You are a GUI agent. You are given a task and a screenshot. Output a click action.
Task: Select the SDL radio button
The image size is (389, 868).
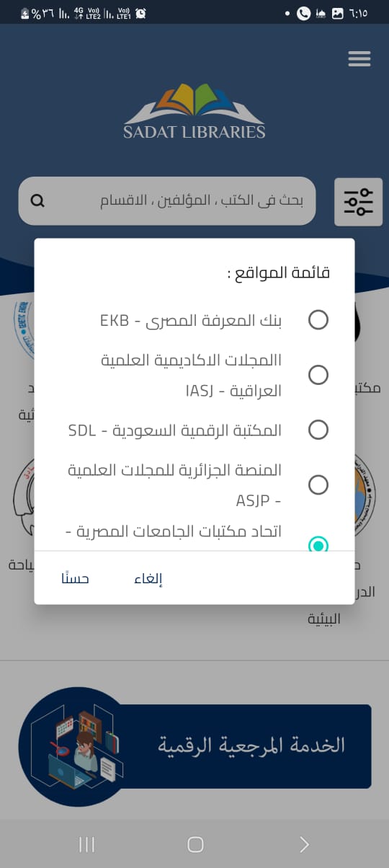(318, 430)
